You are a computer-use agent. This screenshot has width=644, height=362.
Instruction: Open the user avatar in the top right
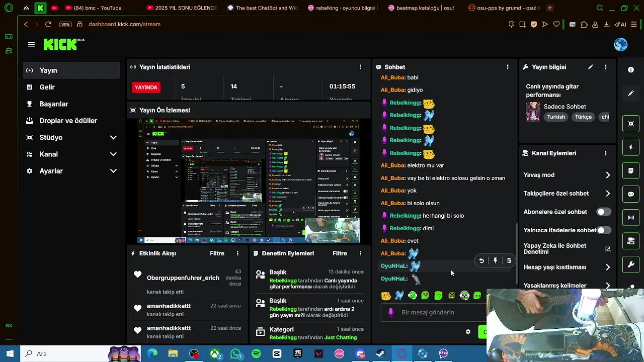[621, 45]
